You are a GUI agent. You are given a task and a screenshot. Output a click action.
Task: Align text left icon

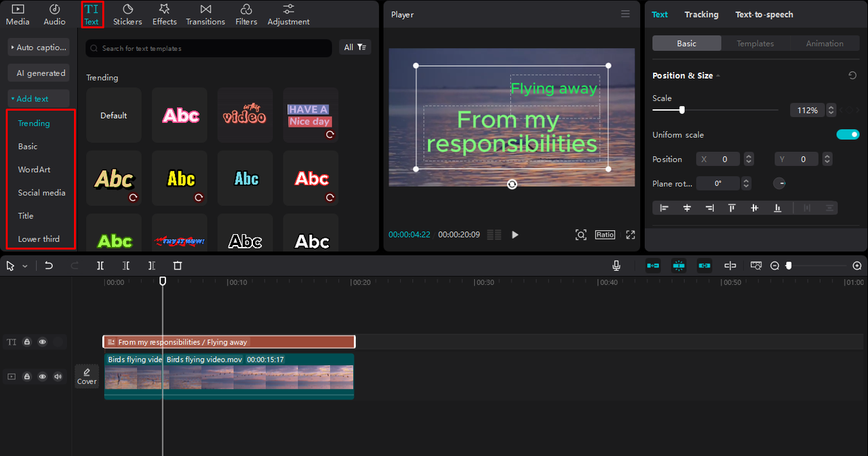[x=664, y=208]
